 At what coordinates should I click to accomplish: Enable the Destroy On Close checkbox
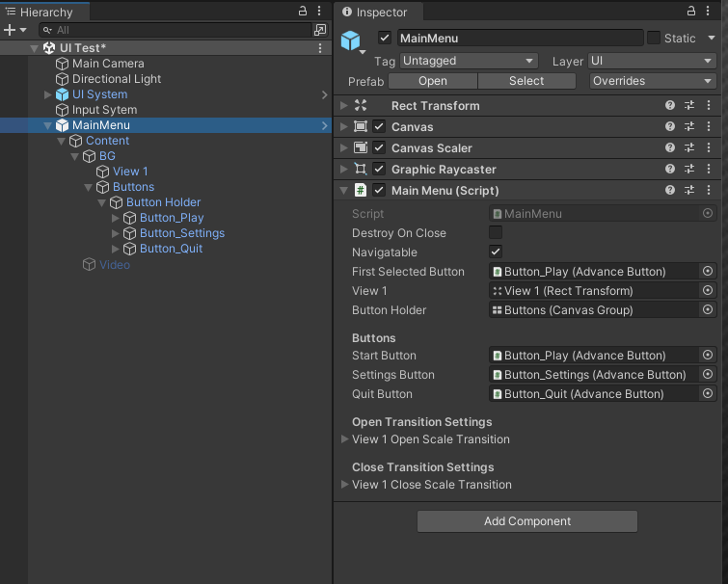[496, 233]
